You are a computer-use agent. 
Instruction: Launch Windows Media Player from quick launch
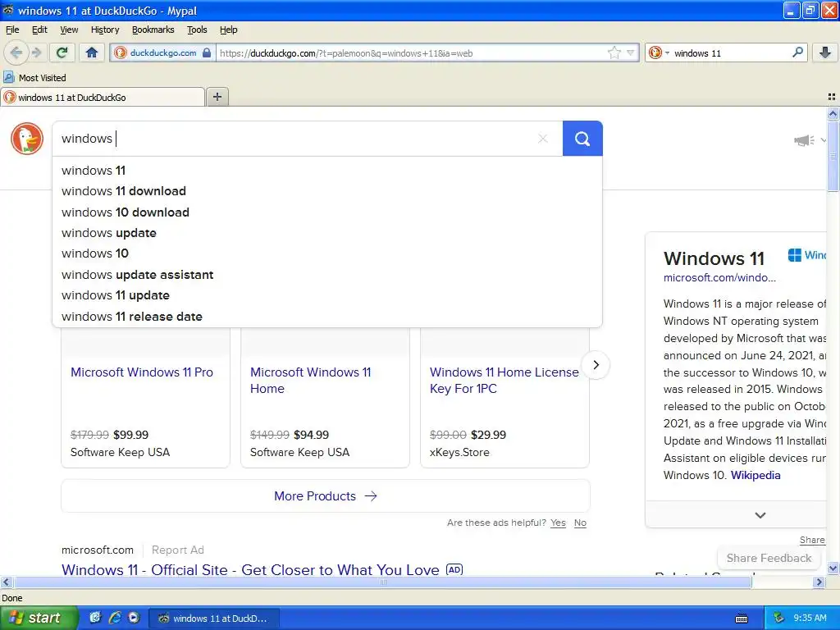pos(134,619)
